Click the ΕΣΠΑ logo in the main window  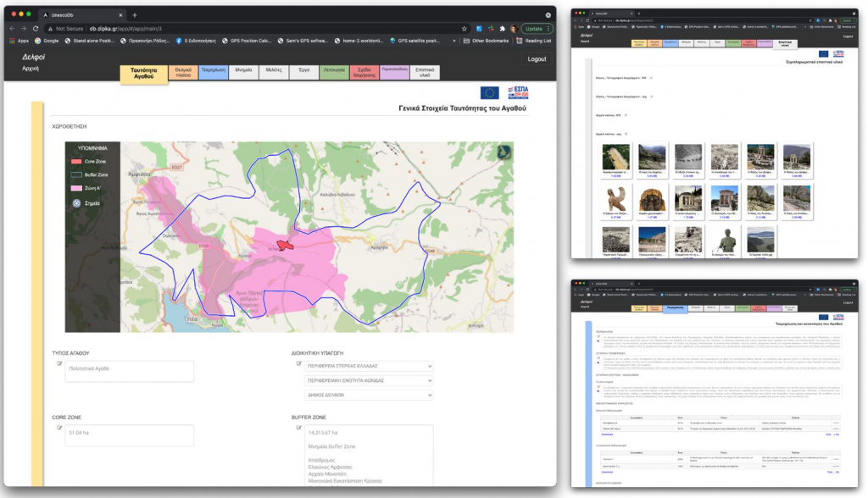(x=518, y=92)
